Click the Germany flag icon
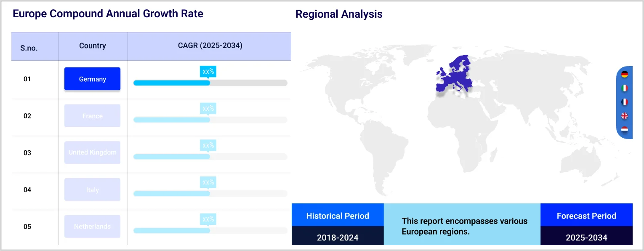Viewport: 644px width, 251px height. (625, 75)
